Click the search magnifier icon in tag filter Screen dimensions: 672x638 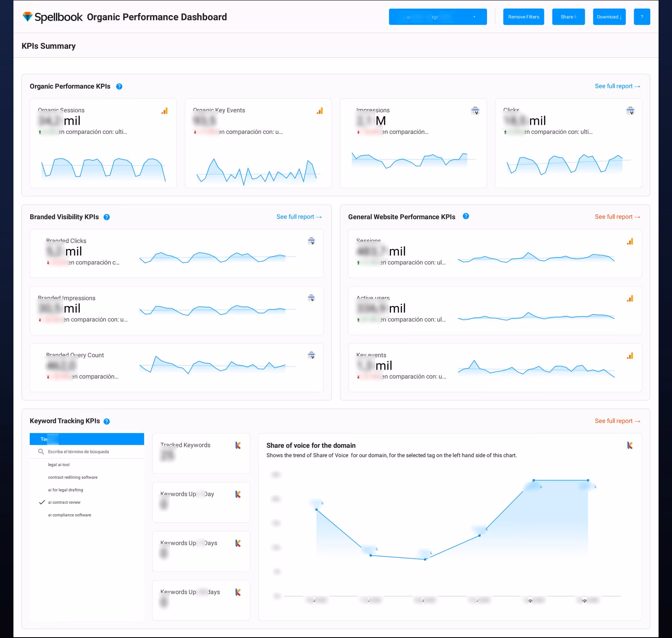click(41, 452)
